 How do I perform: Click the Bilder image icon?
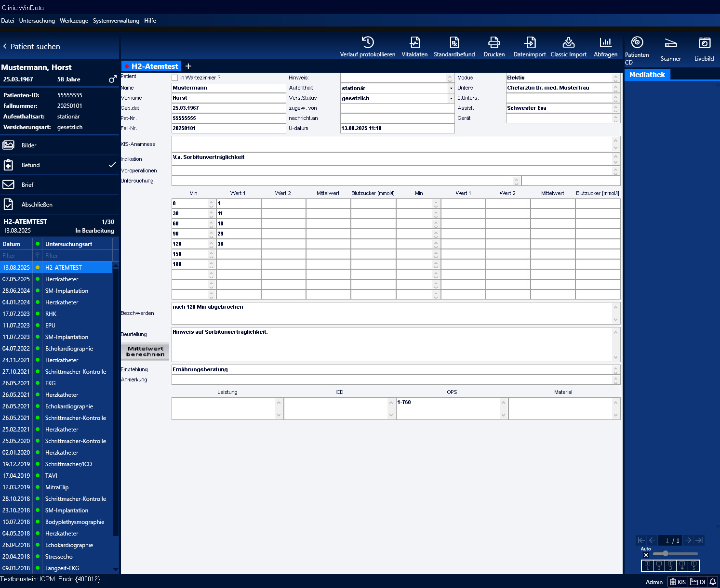(9, 145)
